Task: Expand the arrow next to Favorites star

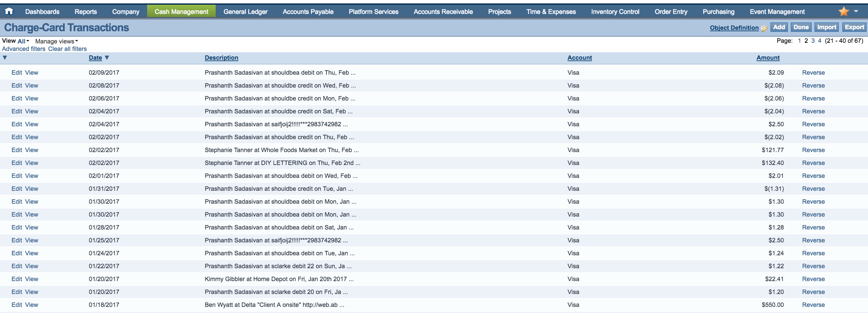Action: pos(856,11)
